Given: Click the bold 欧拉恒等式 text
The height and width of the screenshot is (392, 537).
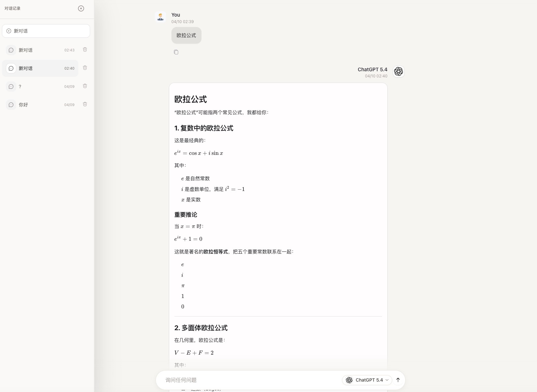Looking at the screenshot, I should tap(216, 252).
